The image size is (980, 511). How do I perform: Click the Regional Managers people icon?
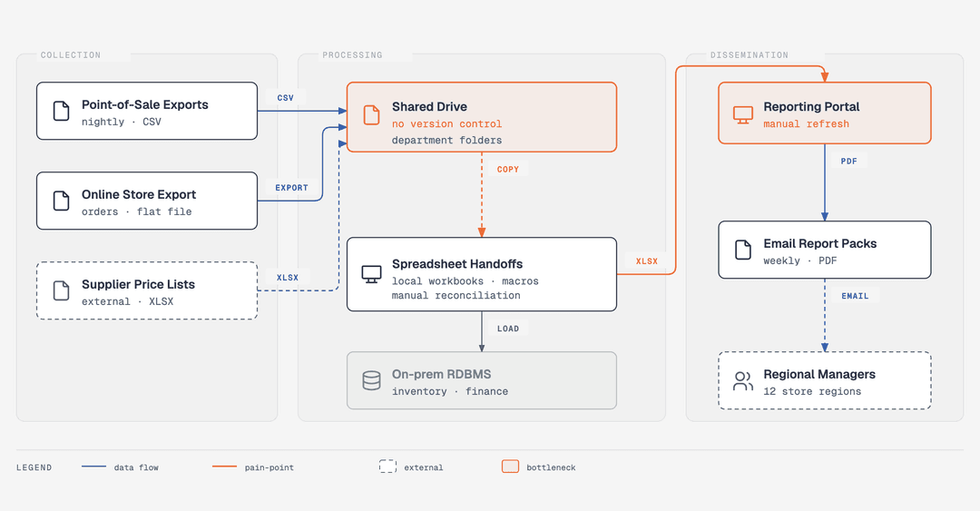[x=743, y=381]
